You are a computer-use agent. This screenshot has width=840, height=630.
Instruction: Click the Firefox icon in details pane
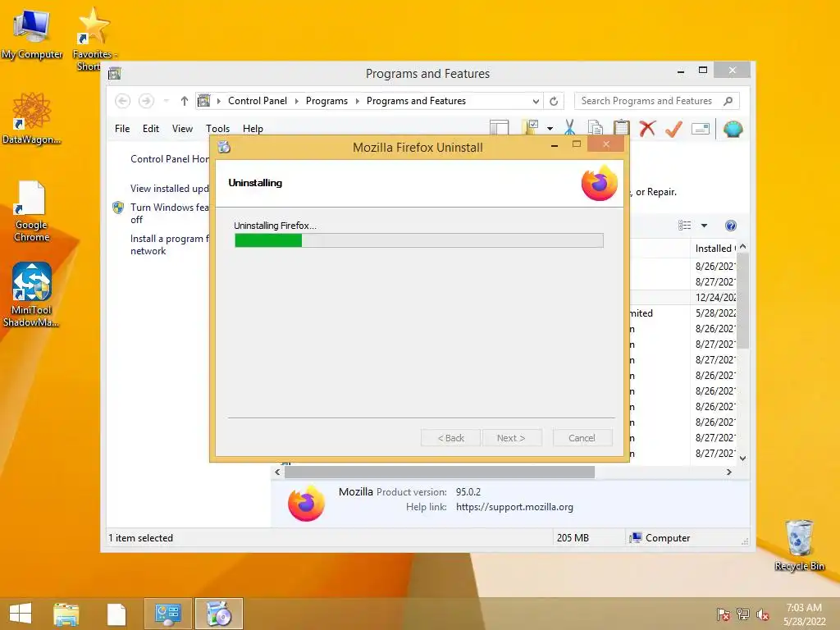[x=306, y=504]
